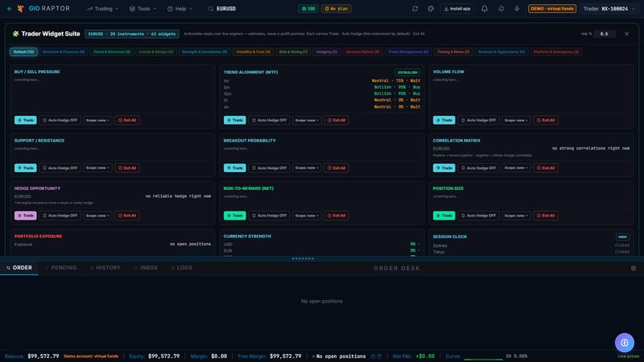Click Exit All in Breakout Probability widget

[336, 168]
